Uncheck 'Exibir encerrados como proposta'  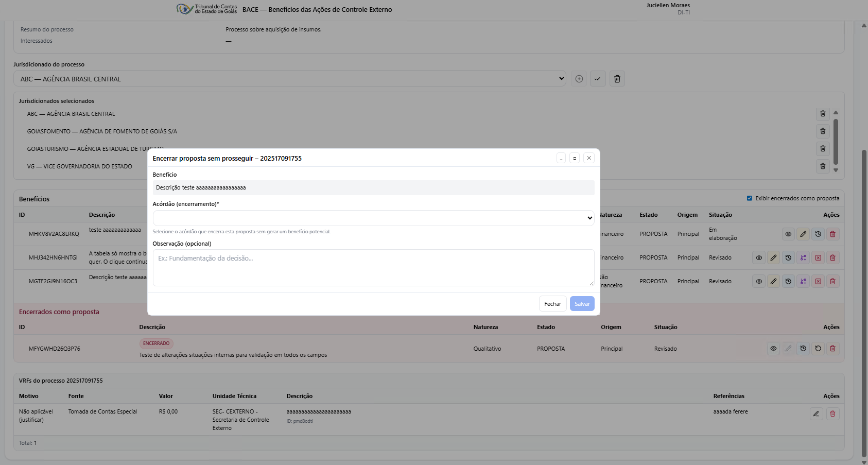click(x=750, y=198)
